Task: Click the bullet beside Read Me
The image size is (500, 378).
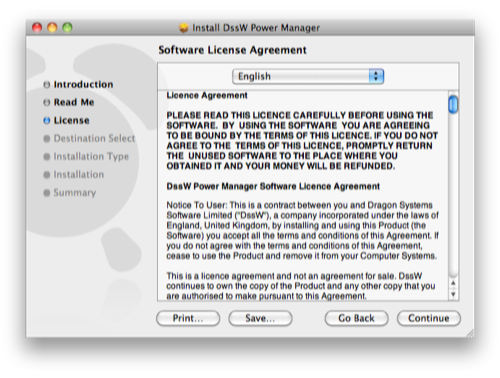Action: coord(47,102)
